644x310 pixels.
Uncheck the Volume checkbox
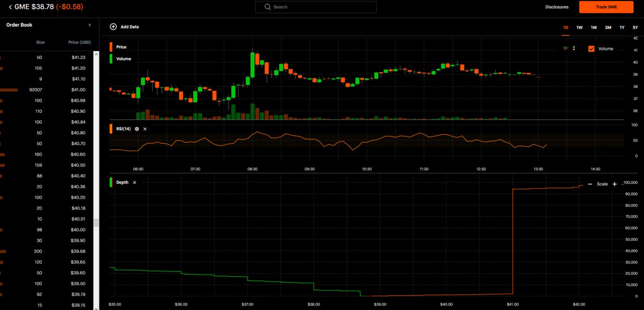[x=591, y=49]
